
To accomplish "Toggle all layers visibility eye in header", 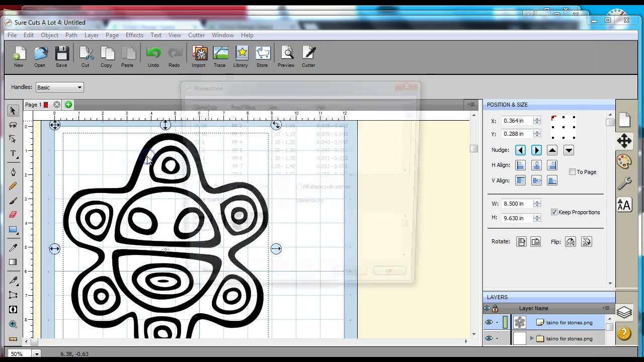I will point(487,308).
